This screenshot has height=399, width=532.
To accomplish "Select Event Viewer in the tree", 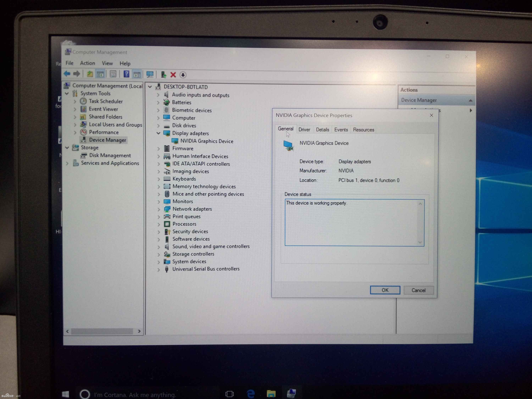I will (103, 109).
